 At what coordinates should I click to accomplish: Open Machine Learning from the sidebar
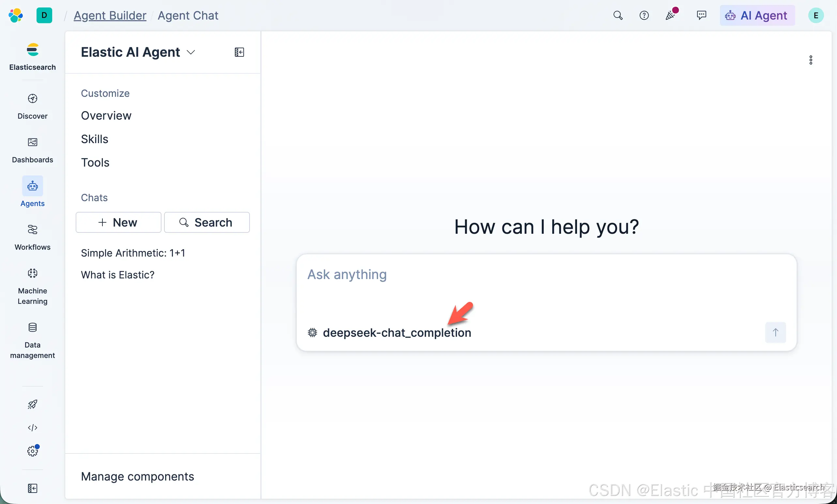click(x=33, y=287)
